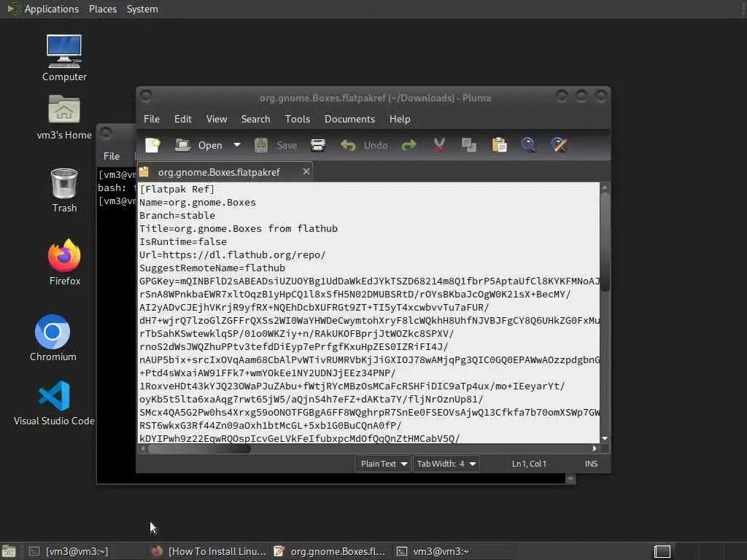Open the Documents menu

point(349,119)
